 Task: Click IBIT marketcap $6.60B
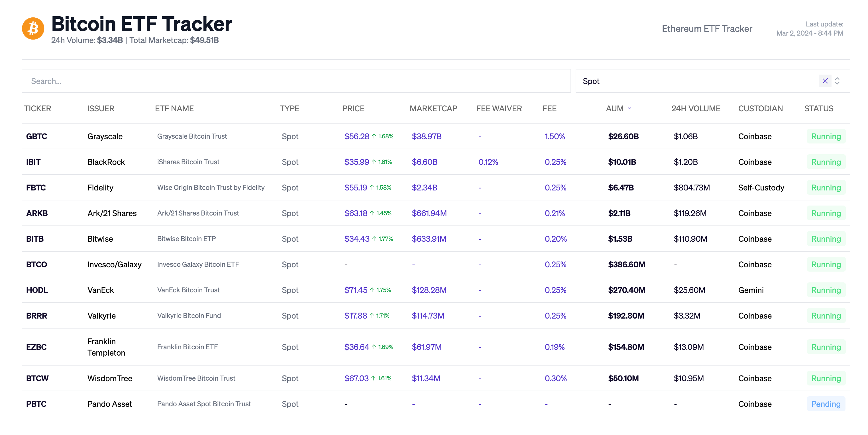[x=425, y=162]
